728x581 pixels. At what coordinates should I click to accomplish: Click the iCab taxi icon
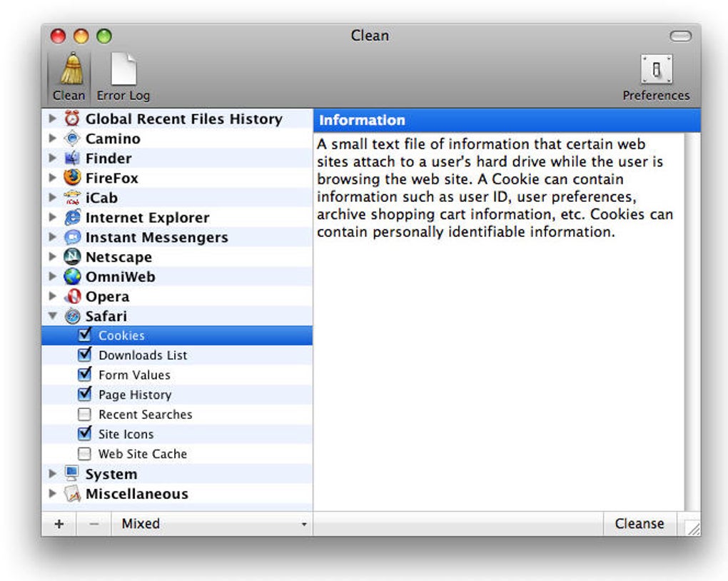[x=72, y=198]
